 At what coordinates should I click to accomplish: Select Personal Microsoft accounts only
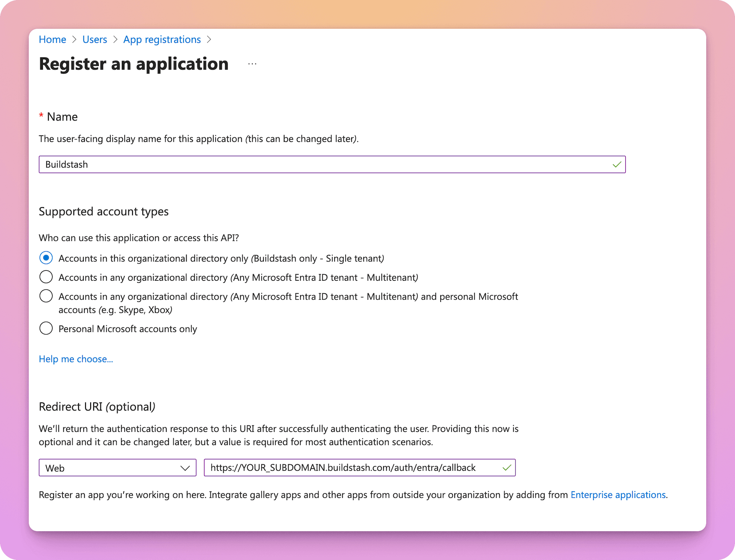[46, 328]
